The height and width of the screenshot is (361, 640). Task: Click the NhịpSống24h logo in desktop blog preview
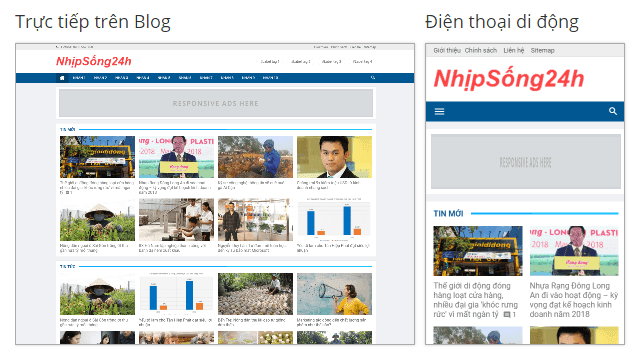[x=93, y=61]
